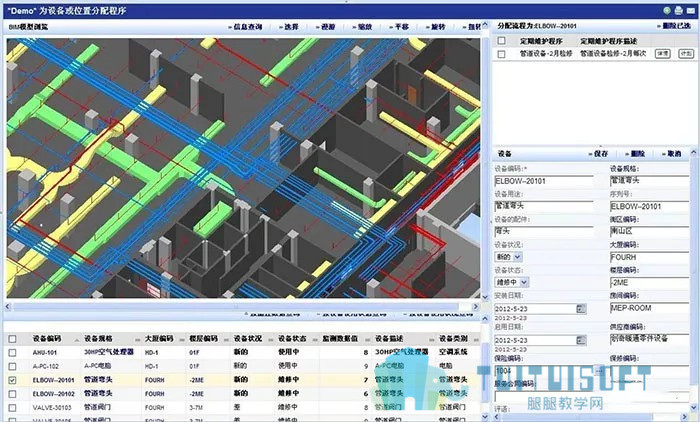Open the 设备状况 dropdown showing 新的
Viewport: 700px width, 422px height.
point(508,257)
